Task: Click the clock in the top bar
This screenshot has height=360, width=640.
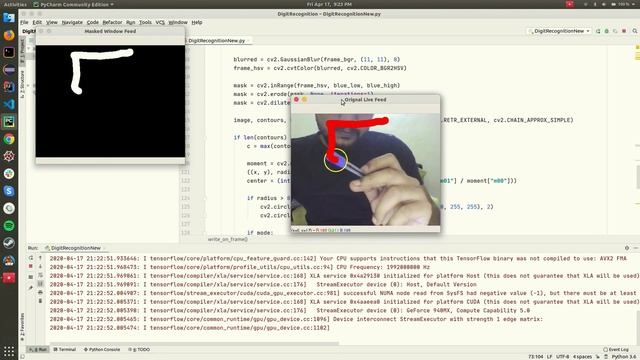Action: pyautogui.click(x=329, y=4)
